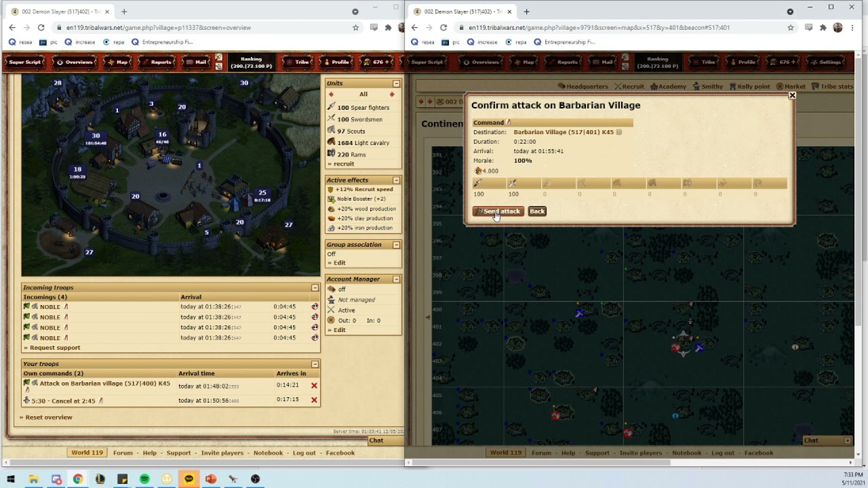Screen dimensions: 868x488
Task: Click the light cavalry horse icon in Units panel
Action: 331,142
